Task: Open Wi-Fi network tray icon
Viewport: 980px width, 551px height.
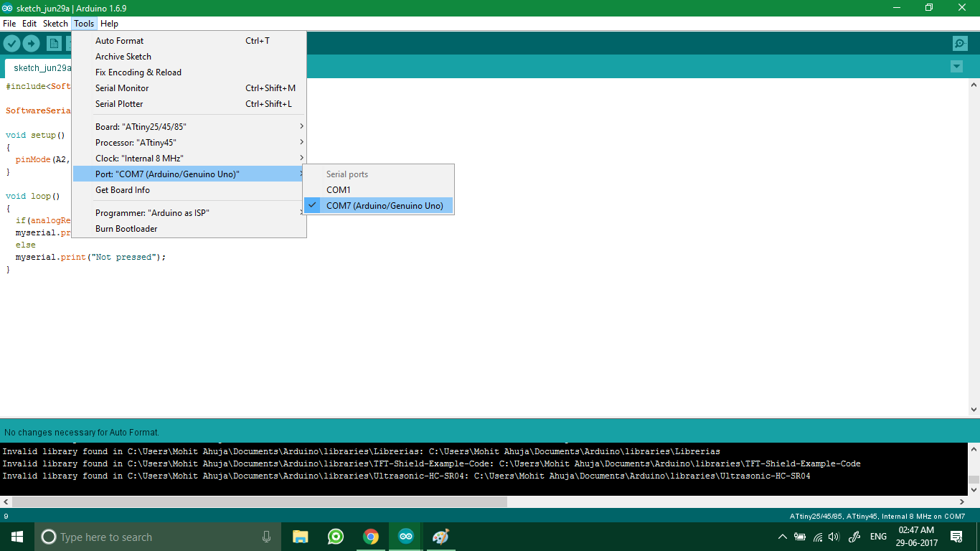Action: (x=817, y=537)
